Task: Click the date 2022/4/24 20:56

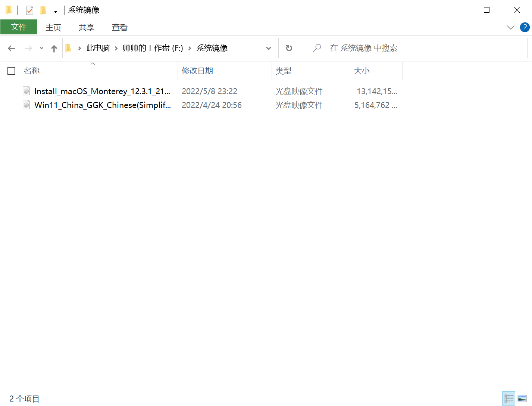Action: click(x=212, y=105)
